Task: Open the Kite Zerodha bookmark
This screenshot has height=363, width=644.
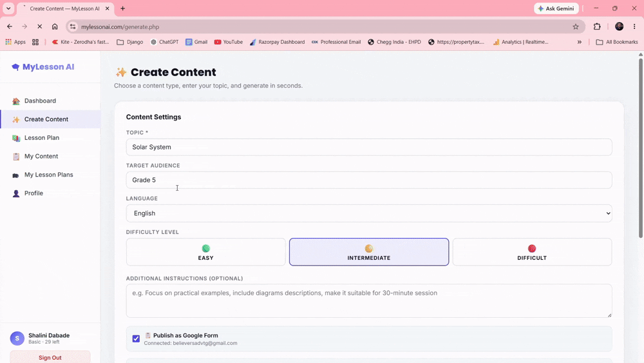Action: tap(80, 42)
